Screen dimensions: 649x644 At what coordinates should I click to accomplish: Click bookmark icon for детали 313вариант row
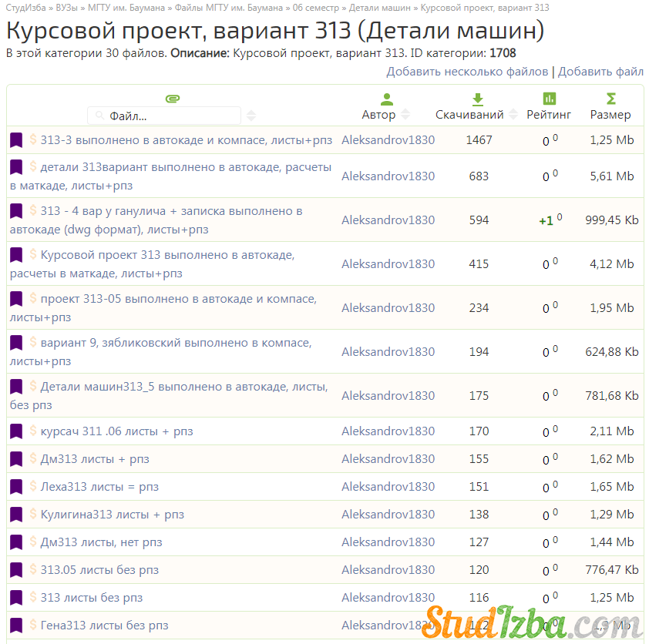tap(16, 167)
